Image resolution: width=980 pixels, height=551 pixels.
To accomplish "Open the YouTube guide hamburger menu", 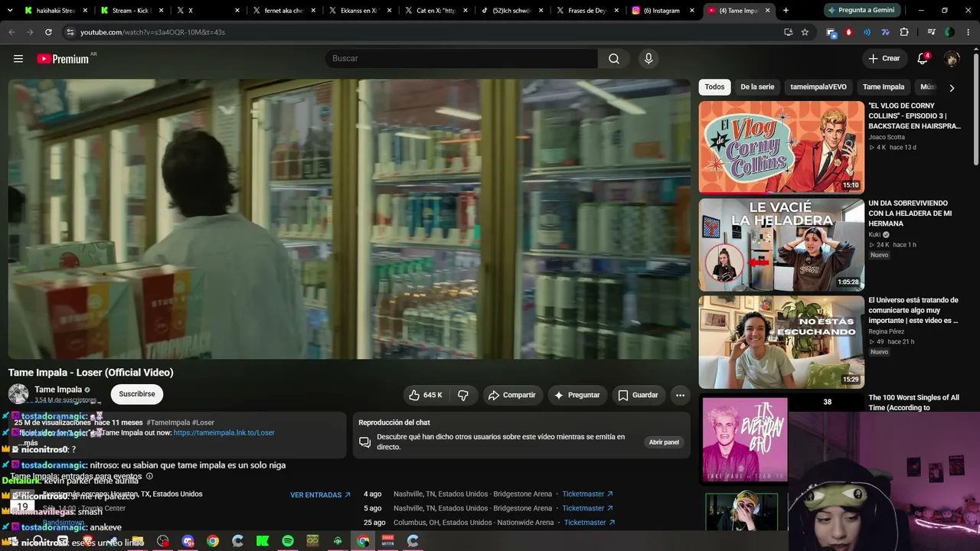I will click(18, 59).
